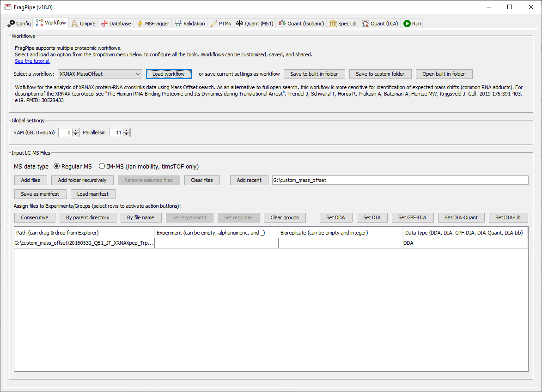Screen dimensions: 542x392
Task: Go to the Run tab
Action: click(x=412, y=24)
